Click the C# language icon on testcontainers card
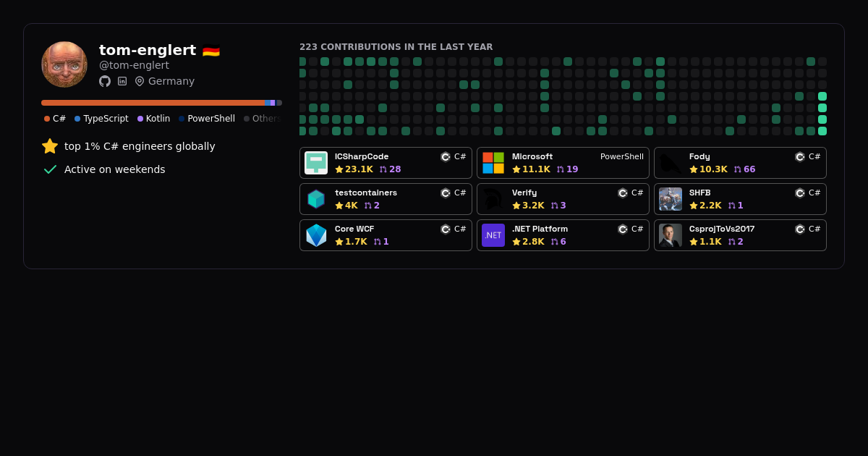This screenshot has width=868, height=456. point(446,193)
